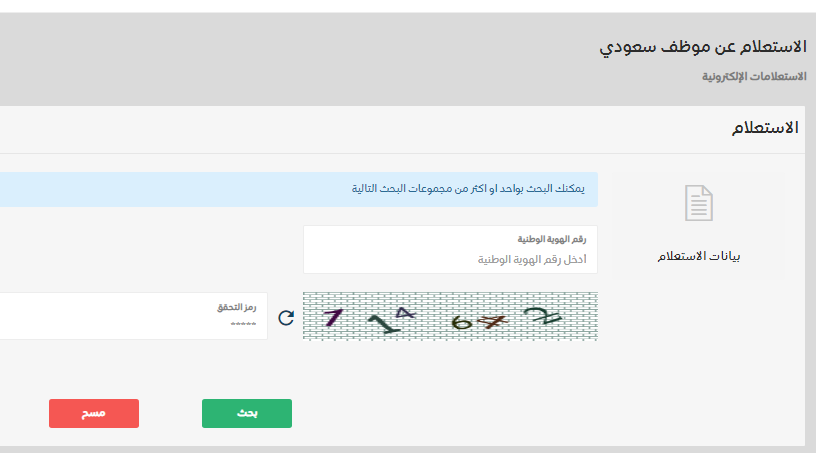816x453 pixels.
Task: Click the blue search groups info banner
Action: pyautogui.click(x=300, y=189)
